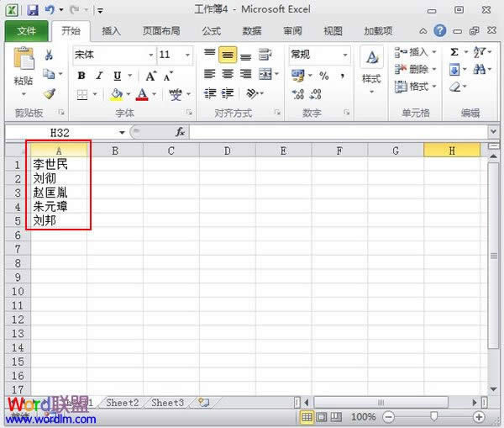This screenshot has height=428, width=504.
Task: Select the Format Painter brush
Action: click(50, 93)
